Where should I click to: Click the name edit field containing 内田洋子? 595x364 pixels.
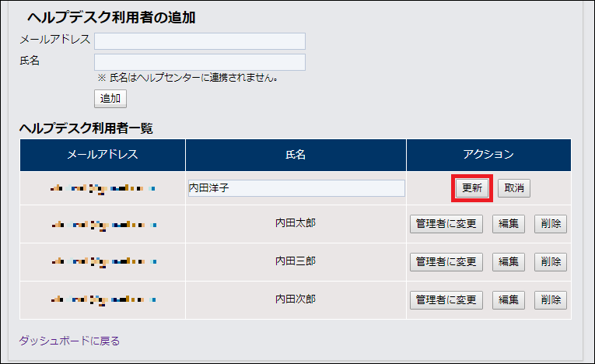pos(296,188)
